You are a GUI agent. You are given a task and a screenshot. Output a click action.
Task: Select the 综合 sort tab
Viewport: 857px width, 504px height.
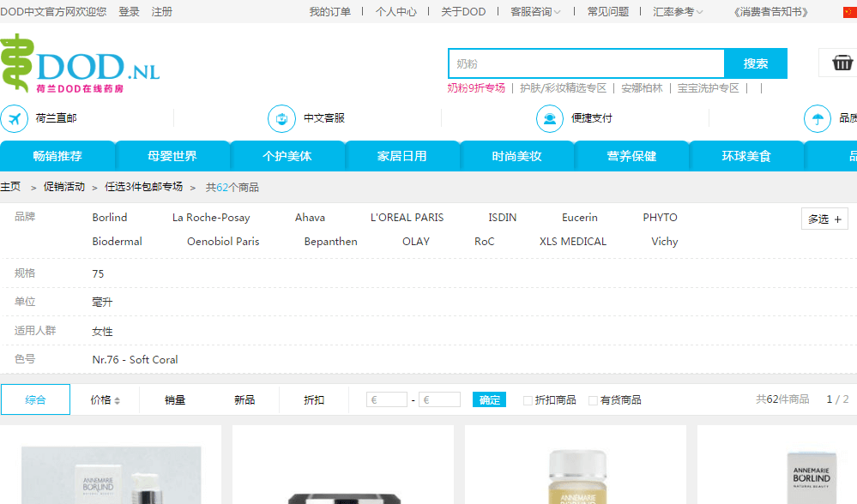pyautogui.click(x=35, y=399)
